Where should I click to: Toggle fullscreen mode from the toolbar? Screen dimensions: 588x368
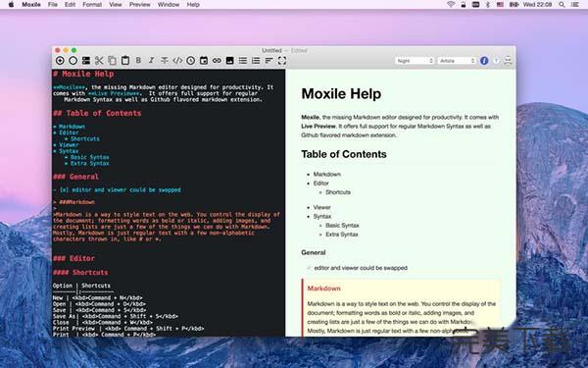pyautogui.click(x=282, y=61)
